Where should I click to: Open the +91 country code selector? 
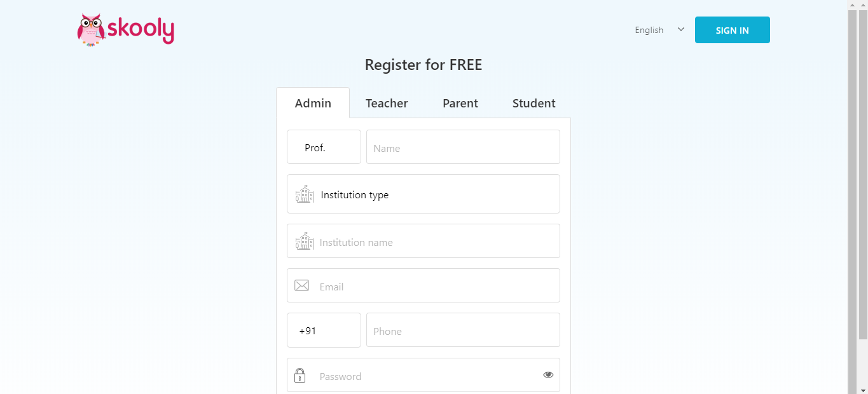click(x=324, y=330)
